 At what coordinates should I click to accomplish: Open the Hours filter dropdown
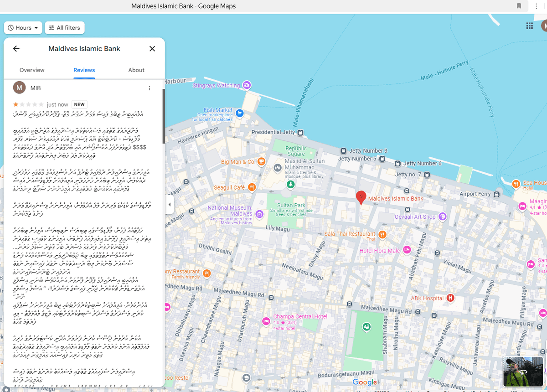click(x=23, y=28)
